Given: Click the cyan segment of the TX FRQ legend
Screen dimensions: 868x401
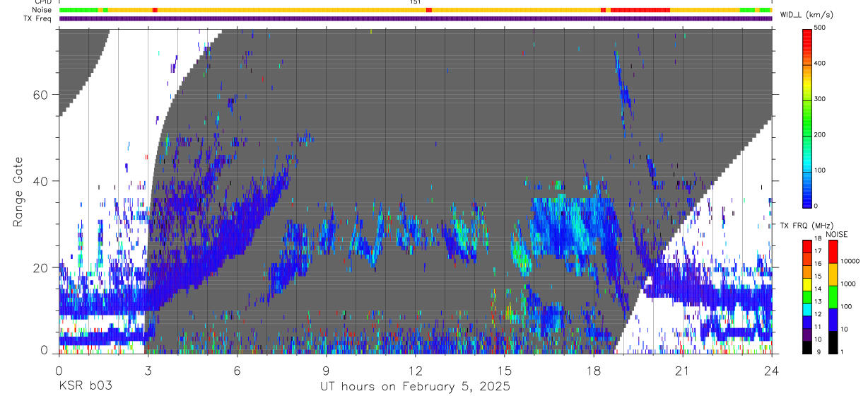Looking at the screenshot, I should pyautogui.click(x=808, y=310).
